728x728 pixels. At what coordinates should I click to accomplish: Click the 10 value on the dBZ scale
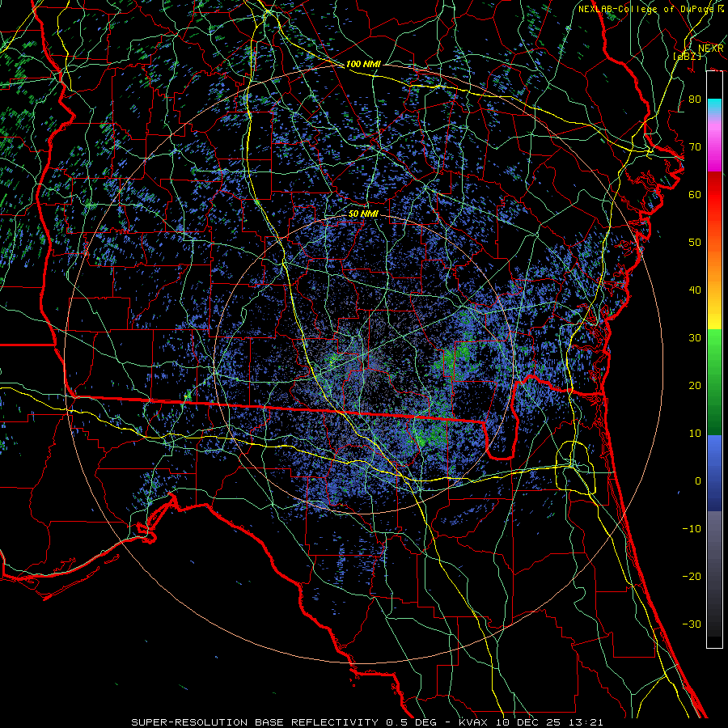pyautogui.click(x=695, y=434)
